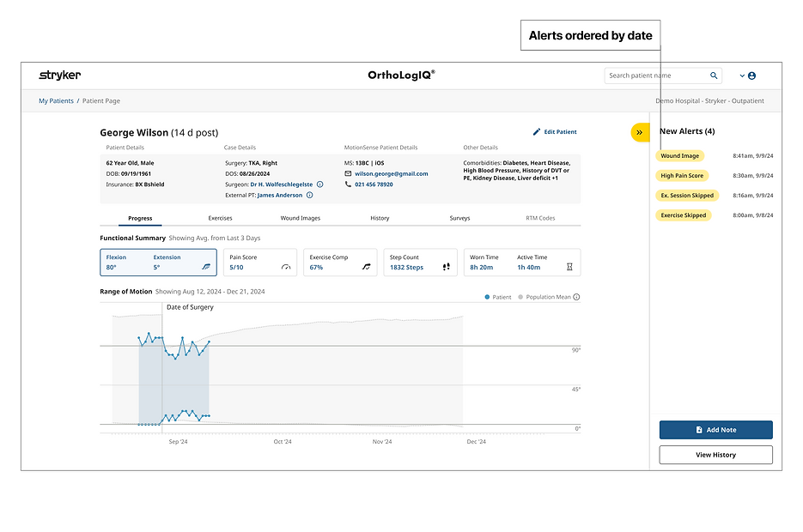Click the Sep '24 axis label
Screen dimensions: 803x532
(x=179, y=442)
